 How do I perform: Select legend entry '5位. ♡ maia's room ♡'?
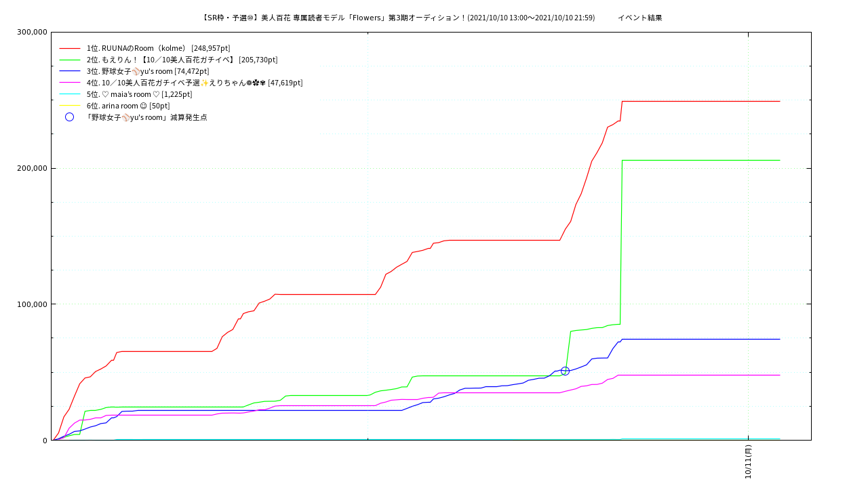(x=139, y=94)
